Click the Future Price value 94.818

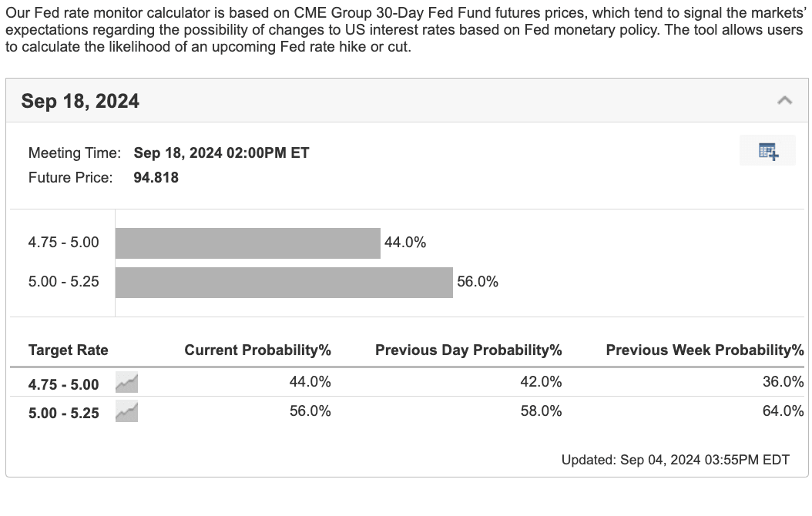(x=156, y=178)
